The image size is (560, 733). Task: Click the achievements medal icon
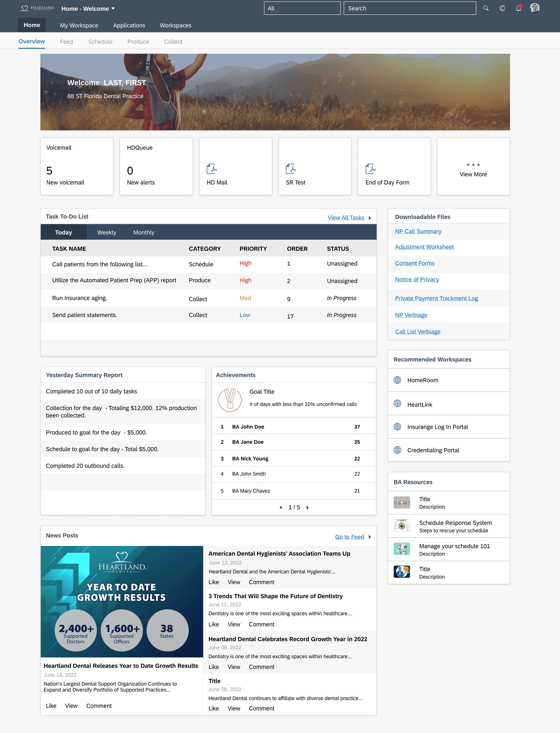[x=230, y=399]
